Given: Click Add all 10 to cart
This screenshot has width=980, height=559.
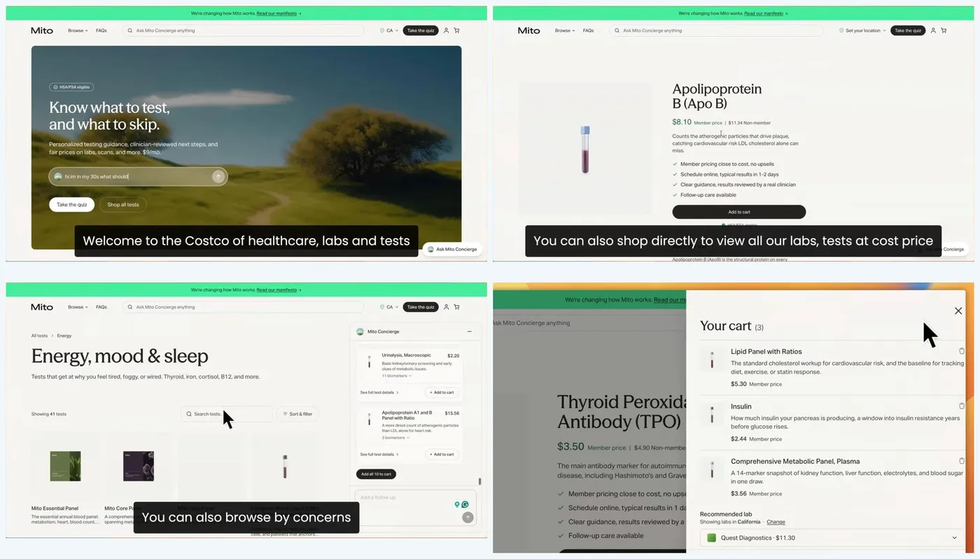Looking at the screenshot, I should [376, 474].
